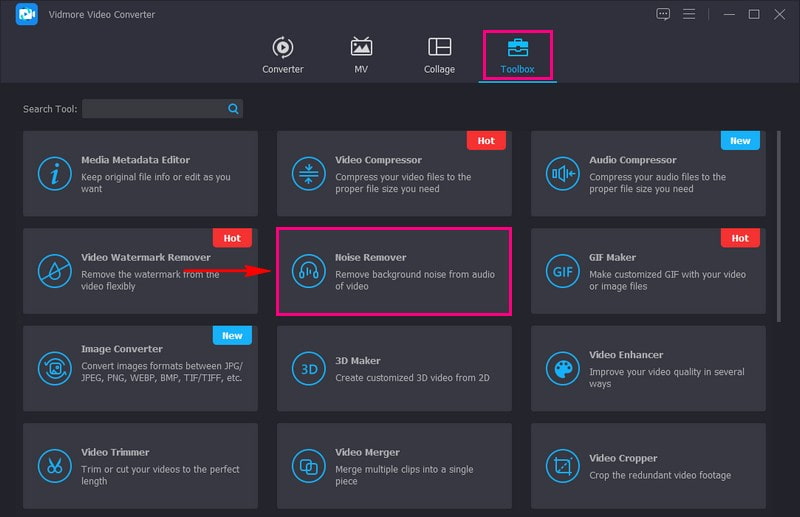Click the Image Converter icon

(54, 368)
